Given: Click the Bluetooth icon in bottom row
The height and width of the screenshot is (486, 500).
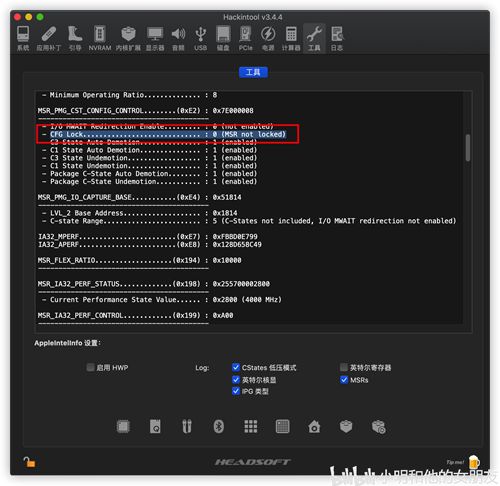Looking at the screenshot, I should pos(219,426).
